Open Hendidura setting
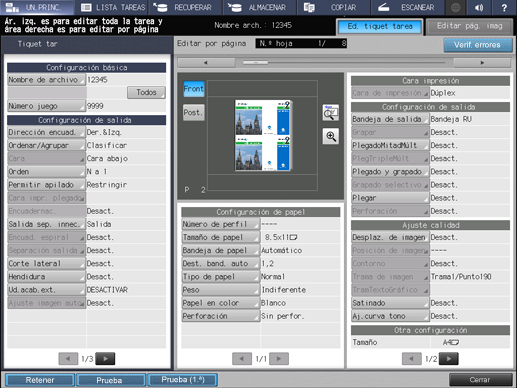This screenshot has height=388, width=517. click(x=46, y=277)
